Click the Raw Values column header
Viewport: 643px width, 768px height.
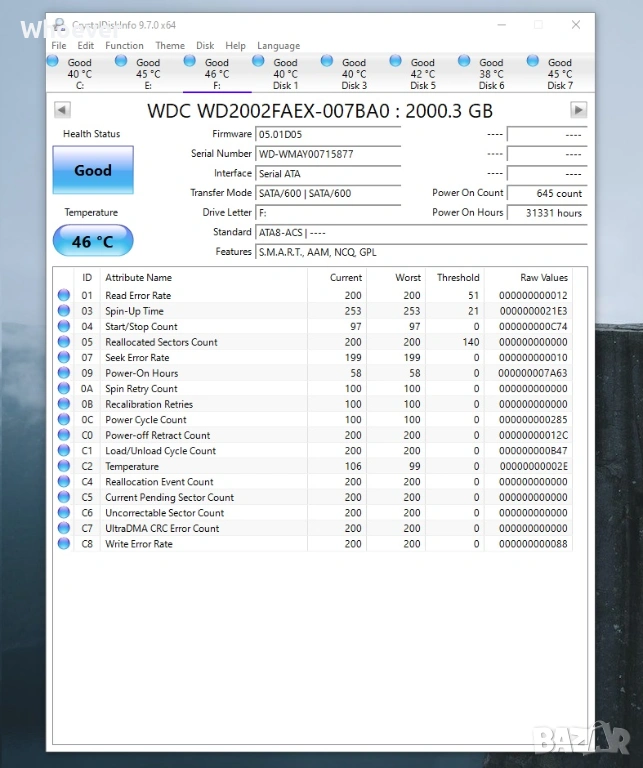543,277
